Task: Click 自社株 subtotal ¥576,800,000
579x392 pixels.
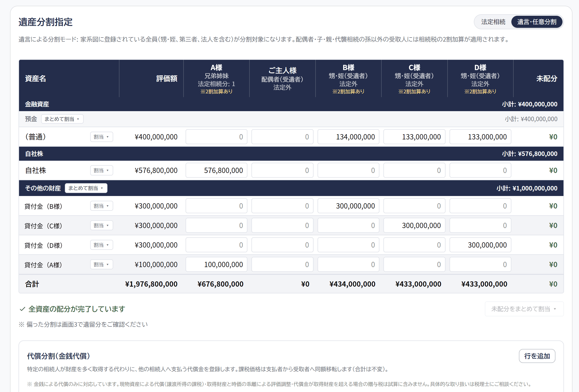Action: tap(530, 154)
